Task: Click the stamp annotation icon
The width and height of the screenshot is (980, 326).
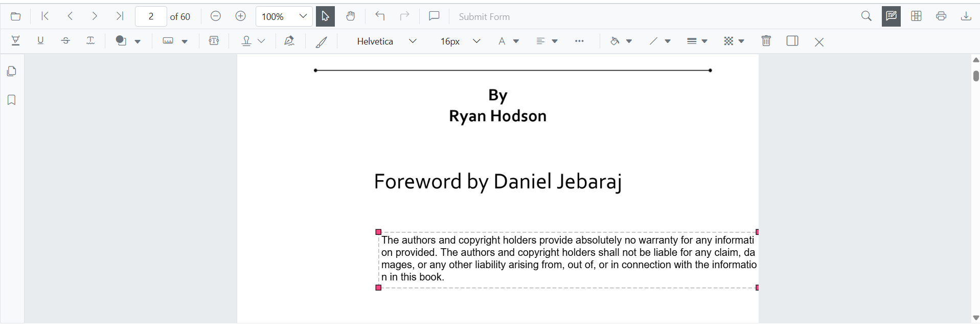Action: [x=246, y=41]
